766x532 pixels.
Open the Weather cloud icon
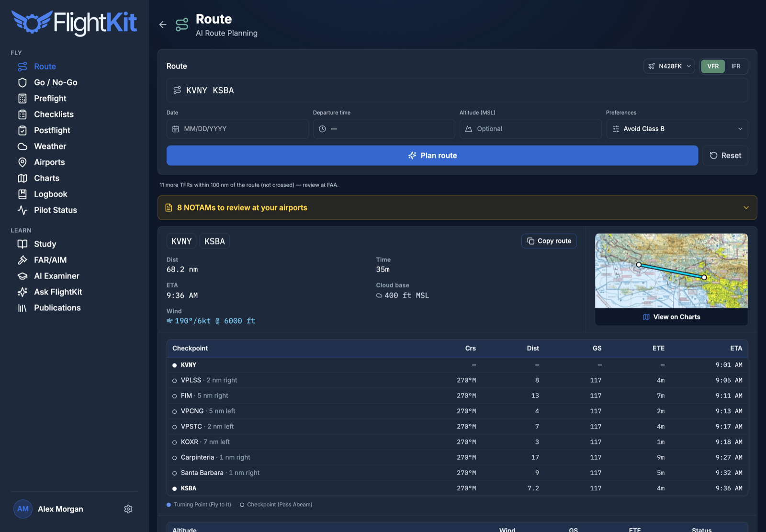click(x=23, y=147)
